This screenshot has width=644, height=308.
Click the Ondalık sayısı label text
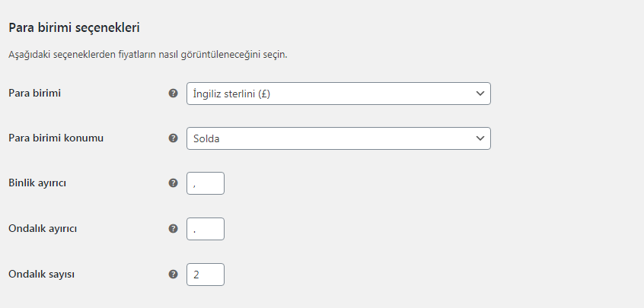(x=41, y=274)
